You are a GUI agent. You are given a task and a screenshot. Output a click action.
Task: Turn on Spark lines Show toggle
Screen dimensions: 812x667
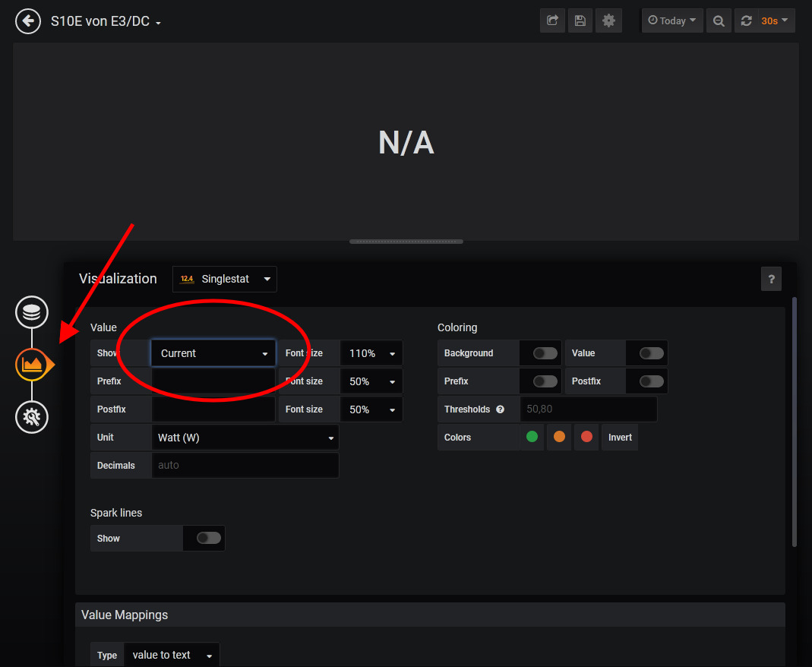click(x=208, y=538)
